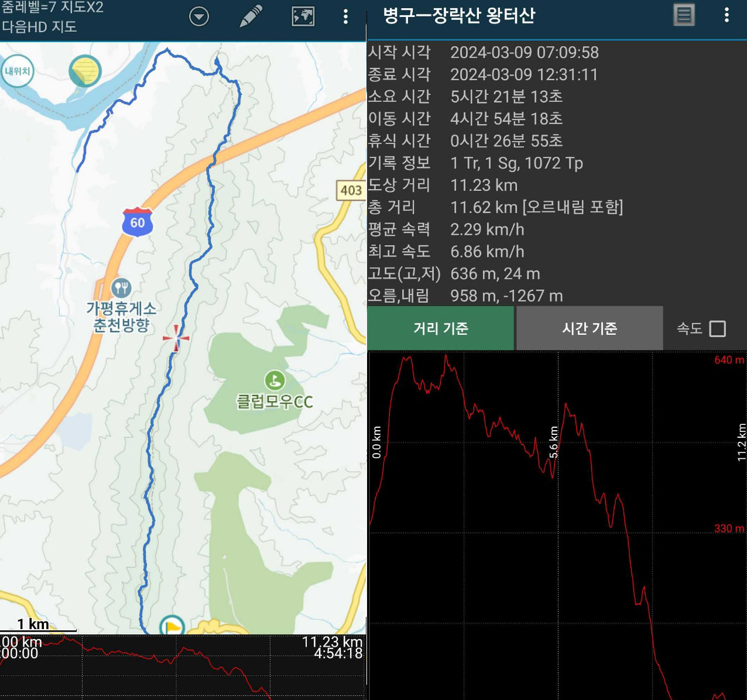Tap the 1 km map scale bar
The image size is (747, 700).
(38, 626)
